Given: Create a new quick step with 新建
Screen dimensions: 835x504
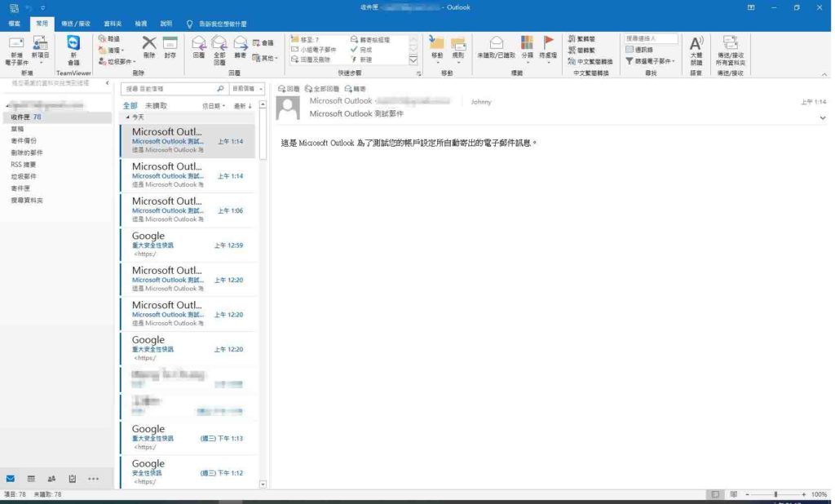Looking at the screenshot, I should pos(361,60).
